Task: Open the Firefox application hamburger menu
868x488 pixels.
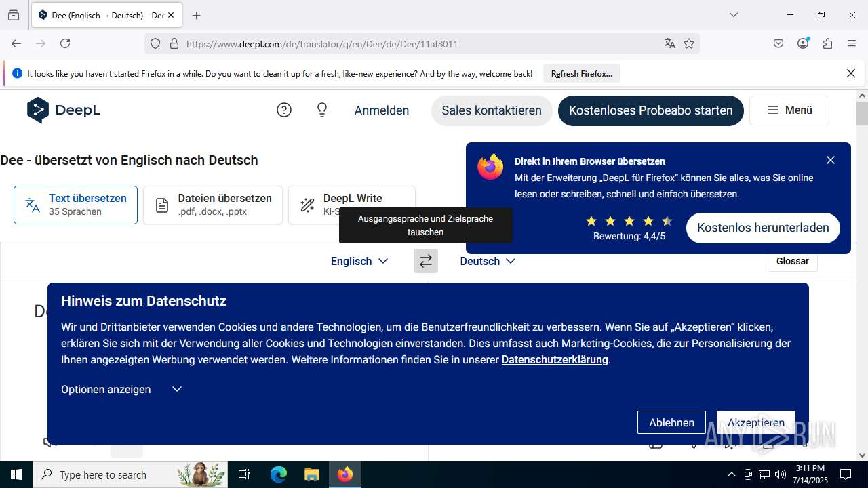Action: [x=852, y=43]
